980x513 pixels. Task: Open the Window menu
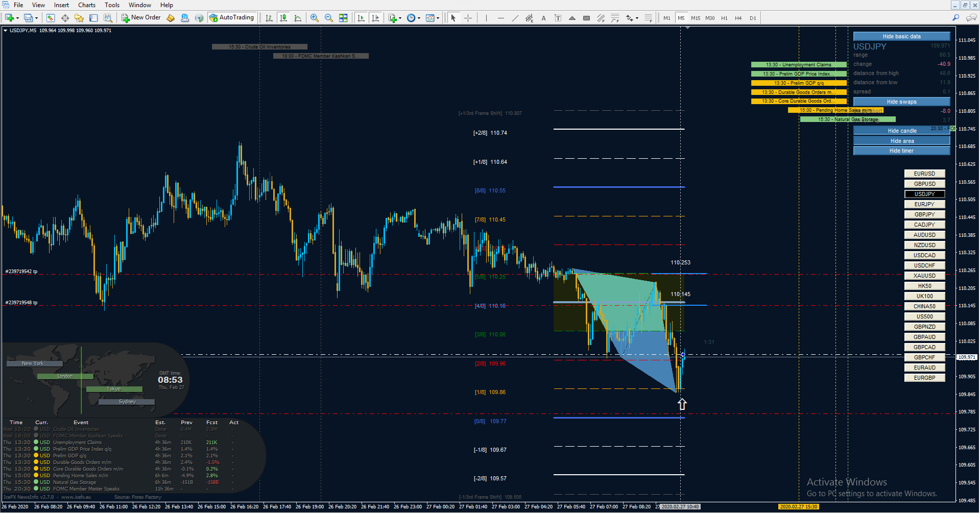(139, 5)
